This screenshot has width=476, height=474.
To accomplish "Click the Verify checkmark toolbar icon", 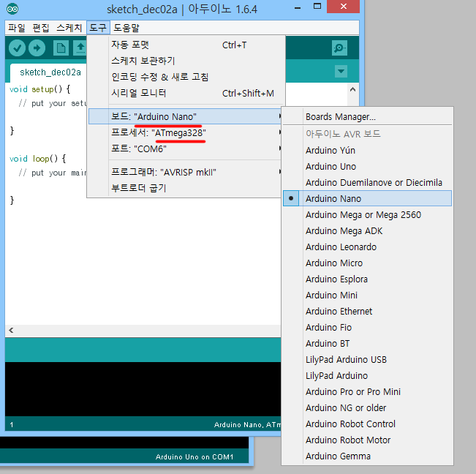I will (17, 48).
